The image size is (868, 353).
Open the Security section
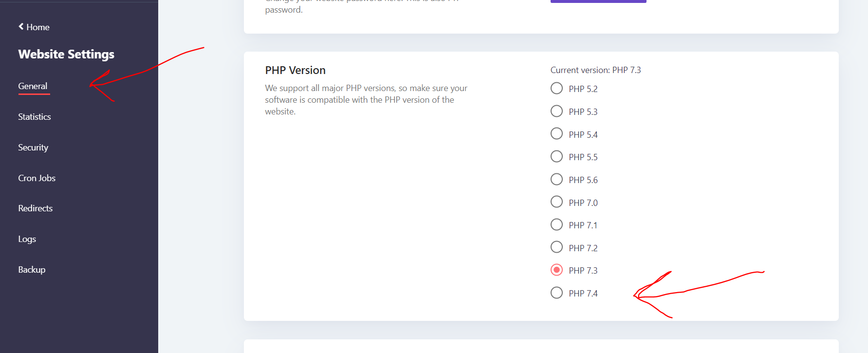click(33, 148)
